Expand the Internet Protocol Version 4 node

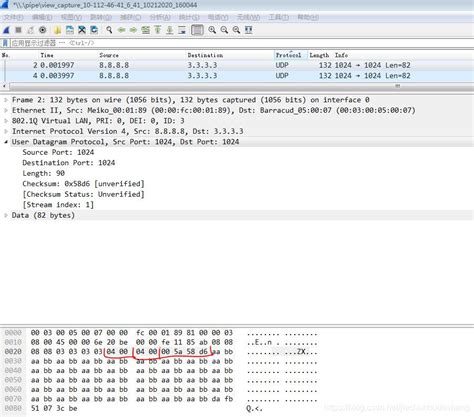6,131
